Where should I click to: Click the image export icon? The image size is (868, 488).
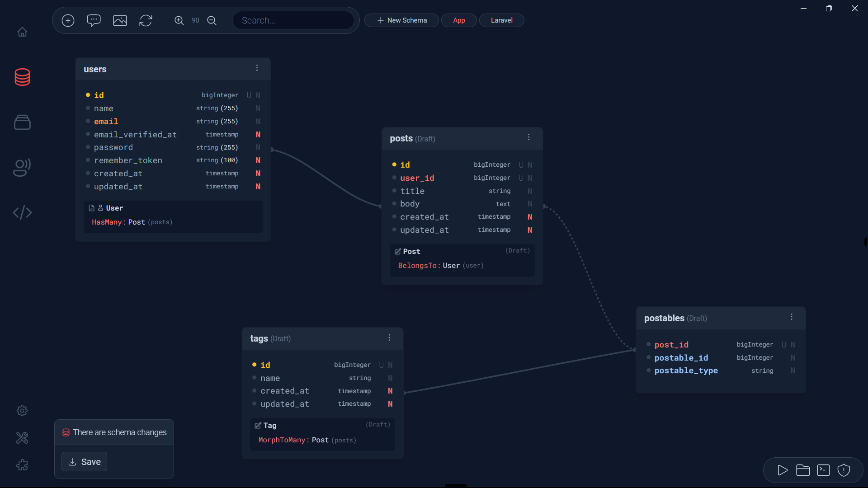[120, 20]
